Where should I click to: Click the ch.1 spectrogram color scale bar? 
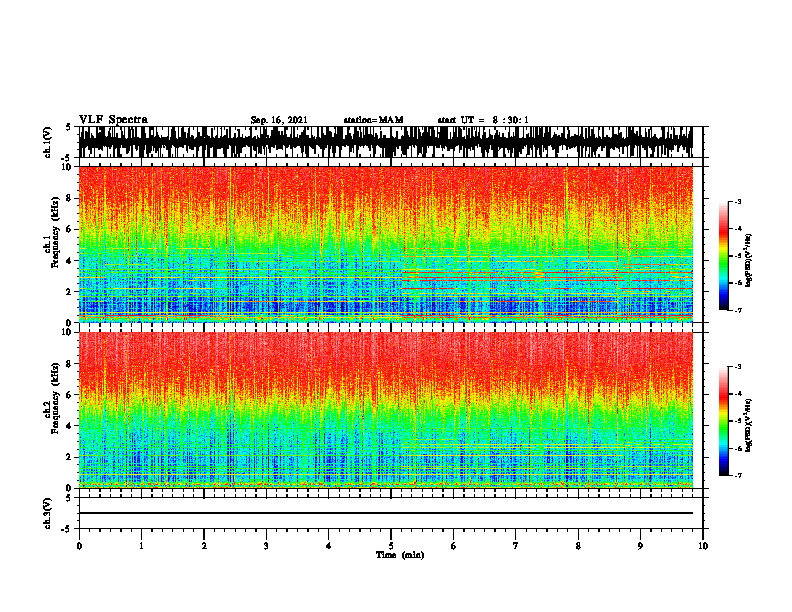(x=723, y=256)
